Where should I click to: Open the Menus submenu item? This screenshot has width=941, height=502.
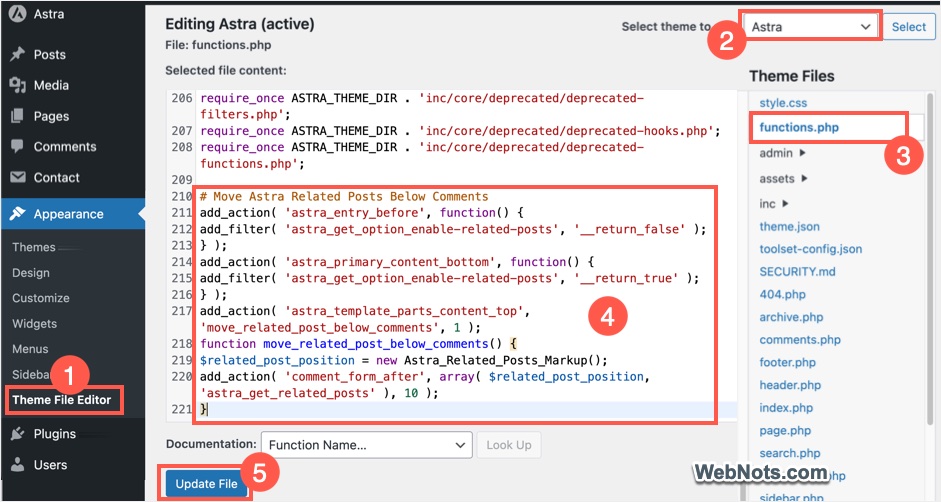pos(30,349)
